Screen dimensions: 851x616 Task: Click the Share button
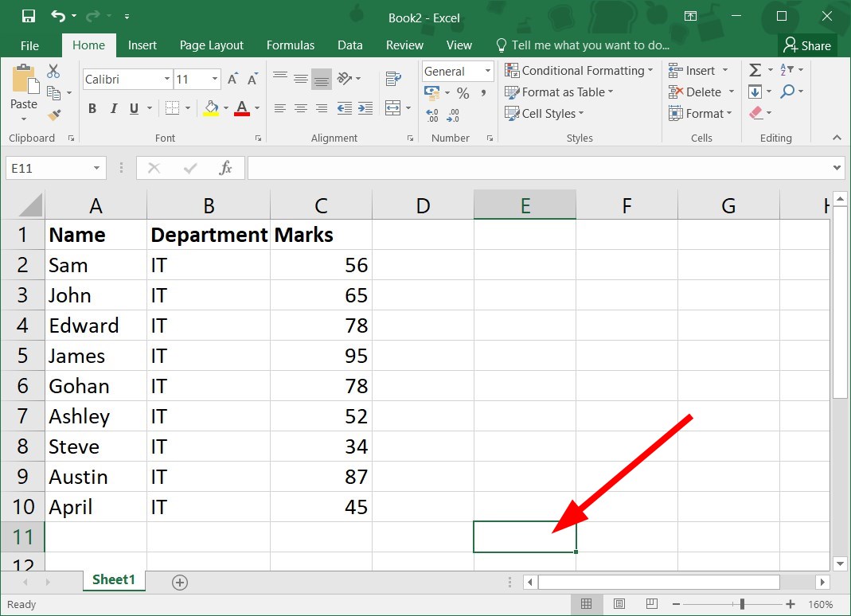click(806, 45)
